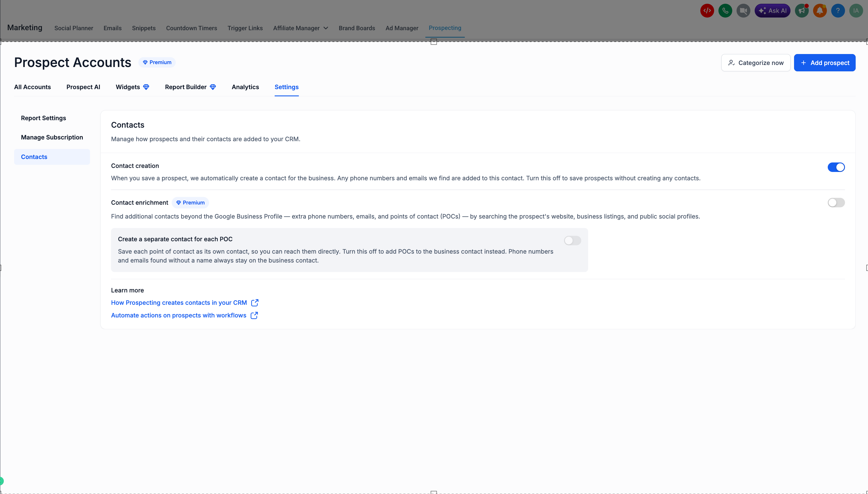Viewport: 868px width, 494px height.
Task: Turn off the Contact creation toggle
Action: coord(836,167)
